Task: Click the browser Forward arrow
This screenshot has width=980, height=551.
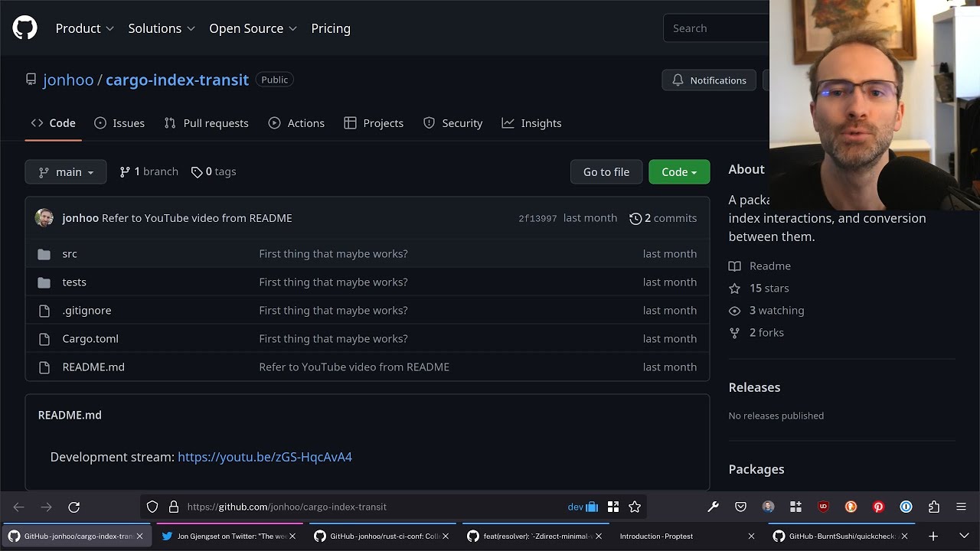Action: [x=46, y=507]
